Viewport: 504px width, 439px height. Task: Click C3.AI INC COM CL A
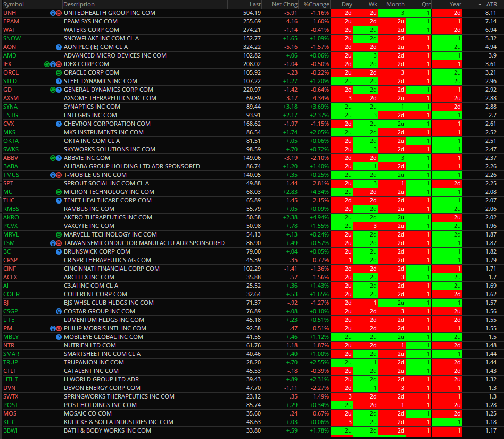[x=91, y=286]
